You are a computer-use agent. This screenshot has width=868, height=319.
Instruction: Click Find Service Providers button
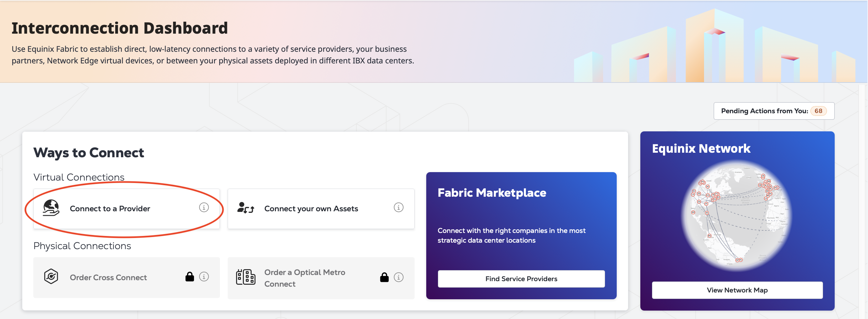coord(521,279)
